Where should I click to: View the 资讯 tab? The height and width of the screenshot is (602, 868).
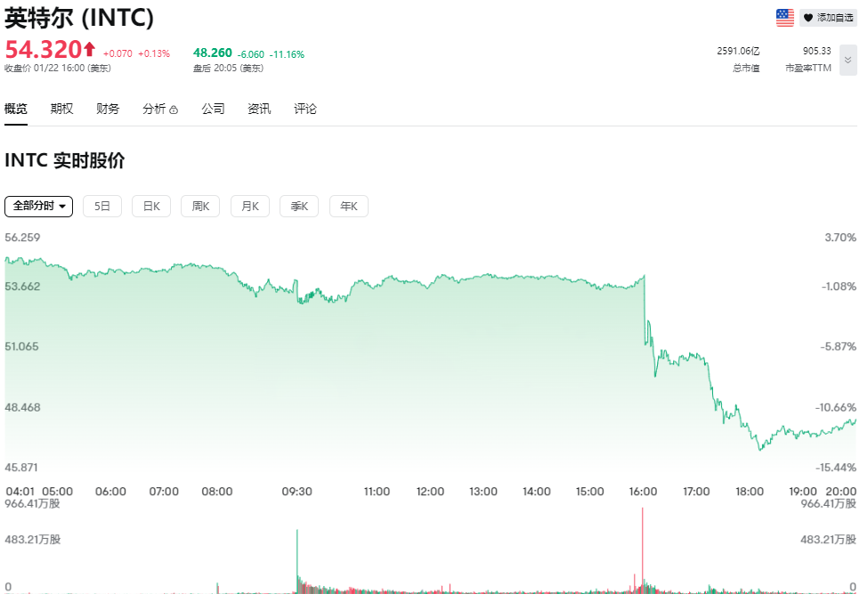[259, 108]
